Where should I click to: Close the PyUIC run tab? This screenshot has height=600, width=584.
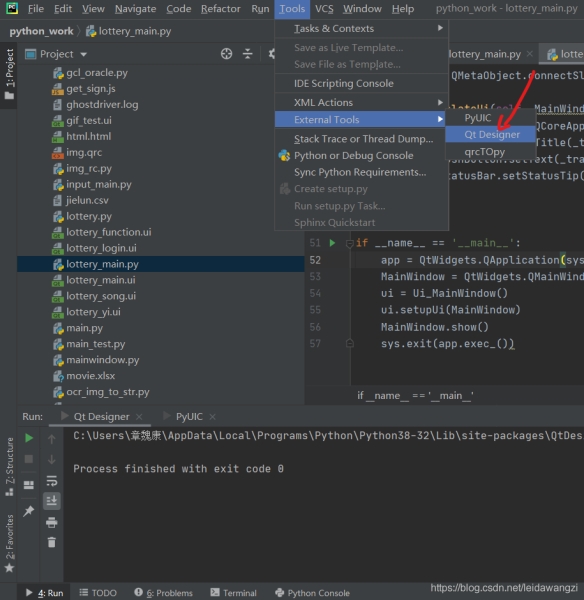tap(212, 417)
